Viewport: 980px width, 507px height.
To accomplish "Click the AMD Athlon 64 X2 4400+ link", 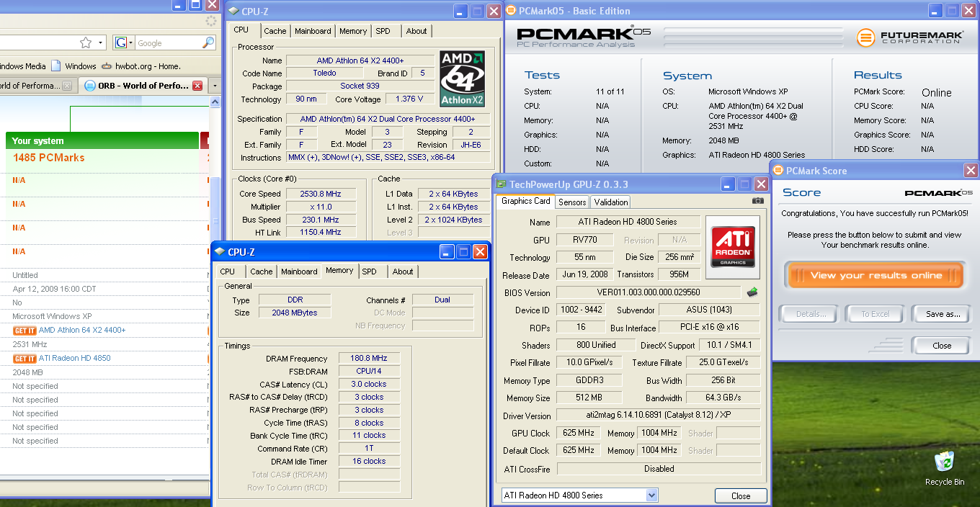I will tap(82, 331).
